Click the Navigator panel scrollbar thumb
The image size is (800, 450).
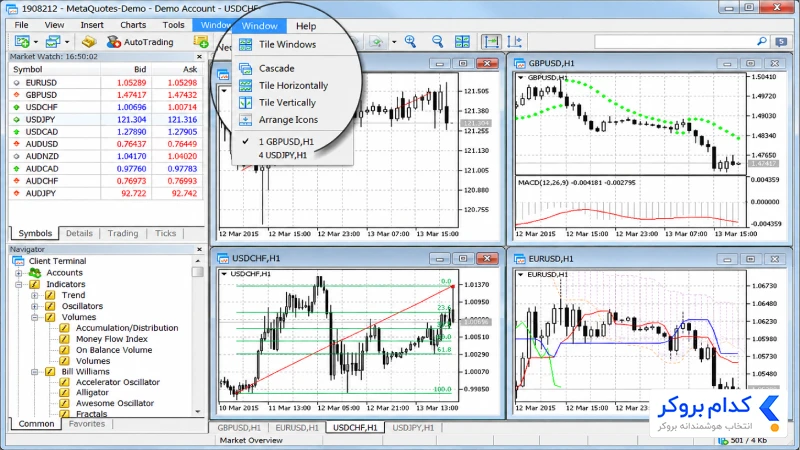click(x=198, y=271)
